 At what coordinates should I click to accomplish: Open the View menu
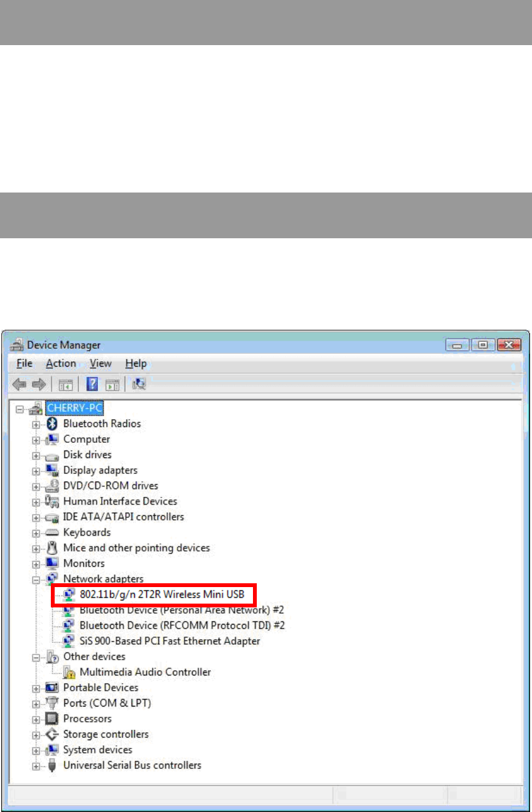(x=100, y=363)
